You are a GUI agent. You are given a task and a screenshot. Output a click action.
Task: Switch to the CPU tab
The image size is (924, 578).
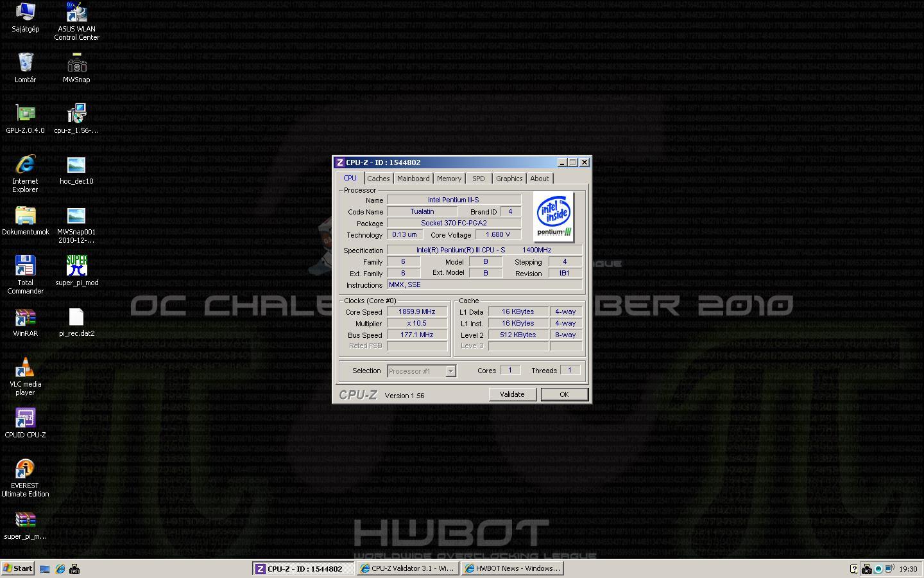tap(350, 178)
